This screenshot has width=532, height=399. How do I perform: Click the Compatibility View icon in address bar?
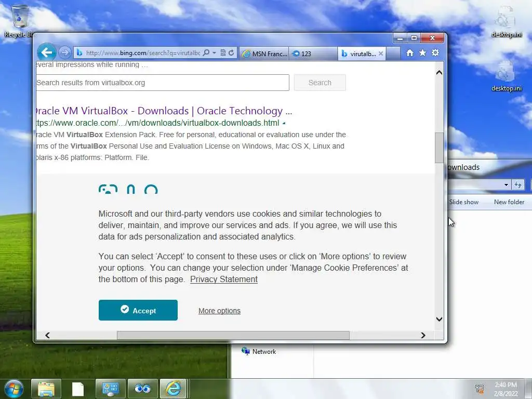tap(223, 53)
